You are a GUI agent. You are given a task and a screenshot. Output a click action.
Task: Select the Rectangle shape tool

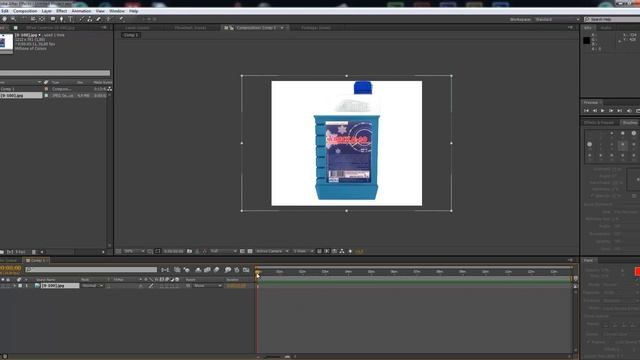[x=53, y=19]
